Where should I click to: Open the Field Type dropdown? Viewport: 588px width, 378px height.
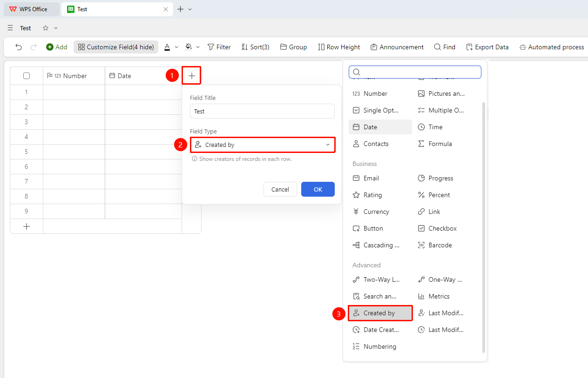[x=263, y=145]
